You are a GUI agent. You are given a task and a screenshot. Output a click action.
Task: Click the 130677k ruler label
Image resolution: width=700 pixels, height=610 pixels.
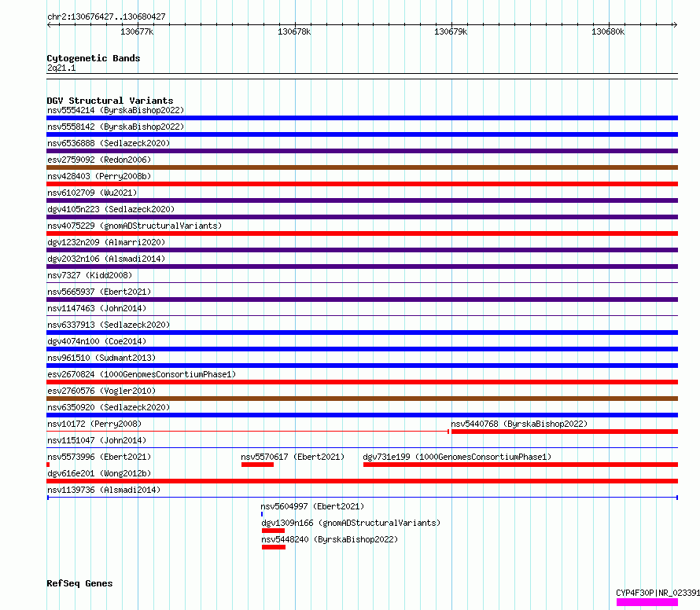[x=137, y=31]
